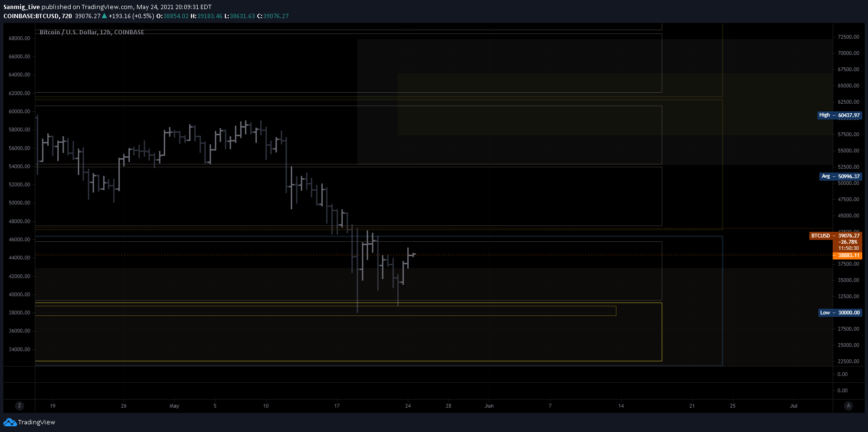Screen dimensions: 868x432
Task: Click the 11:50:30 bar countdown timer
Action: pyautogui.click(x=848, y=248)
